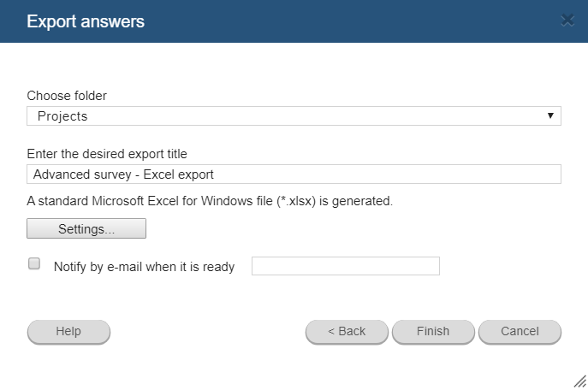Cancel the export wizard
The height and width of the screenshot is (390, 588).
pyautogui.click(x=520, y=332)
